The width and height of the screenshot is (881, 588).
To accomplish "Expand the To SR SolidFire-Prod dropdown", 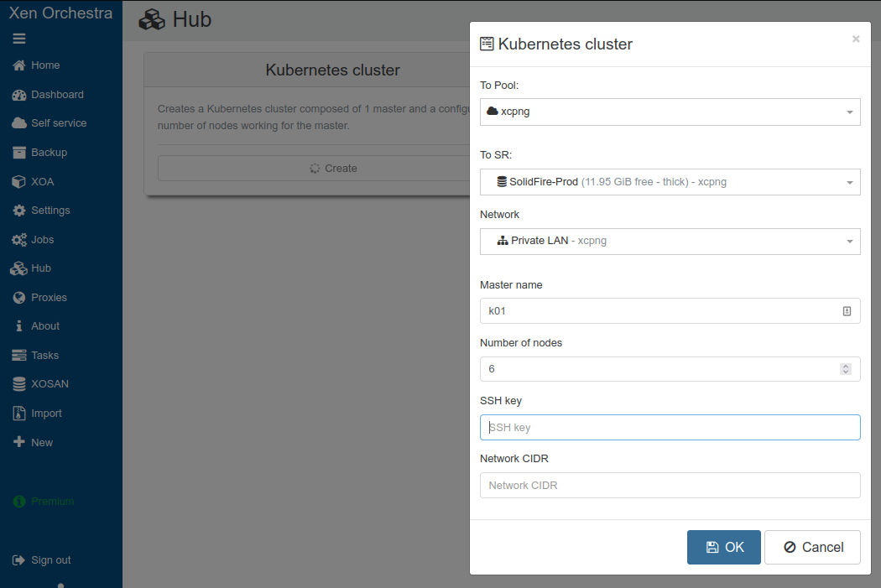I will click(670, 182).
